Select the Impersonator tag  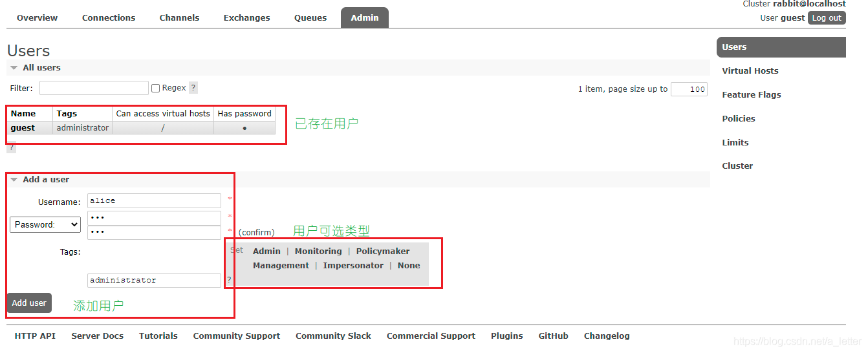tap(353, 266)
